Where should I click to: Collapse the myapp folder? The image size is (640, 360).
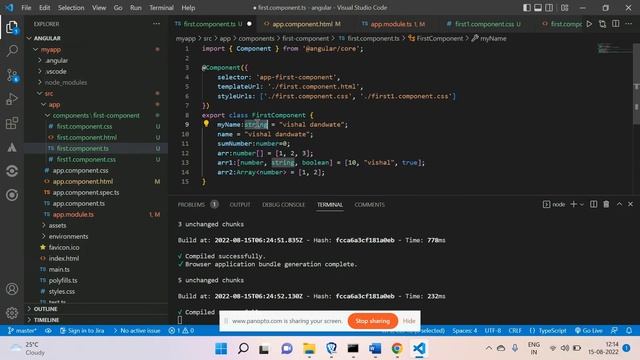pos(51,49)
